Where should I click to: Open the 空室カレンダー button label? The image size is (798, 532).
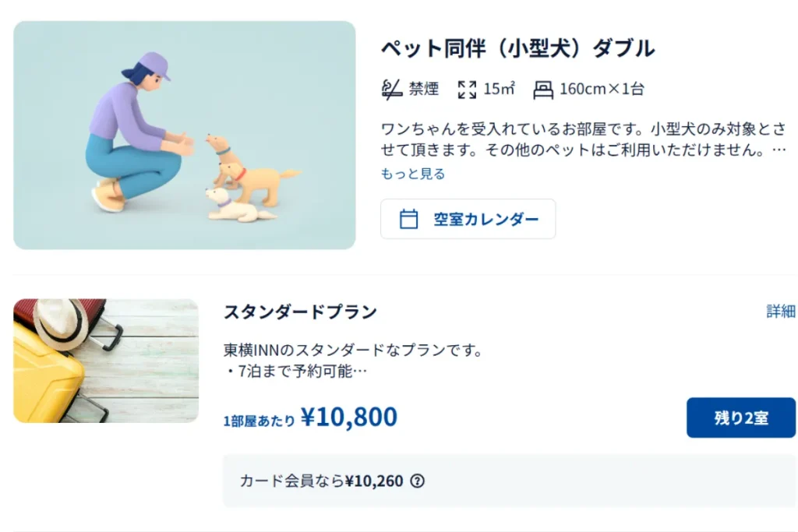click(x=486, y=219)
